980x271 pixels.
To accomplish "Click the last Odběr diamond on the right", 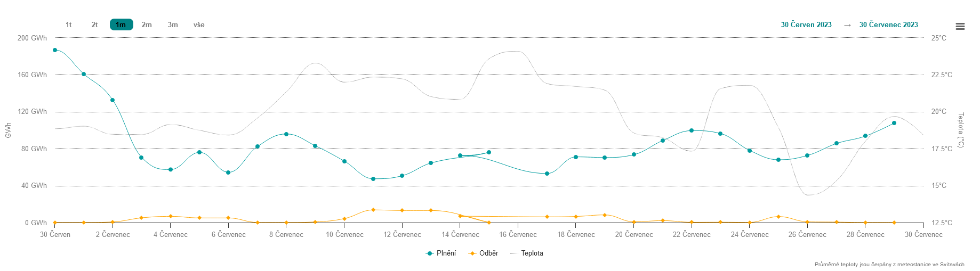I will pyautogui.click(x=894, y=223).
